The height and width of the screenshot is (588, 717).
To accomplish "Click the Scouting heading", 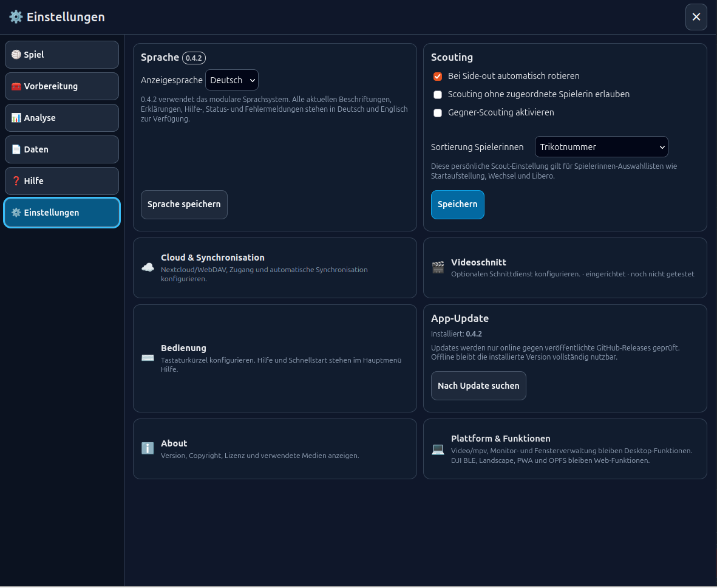I will 452,57.
